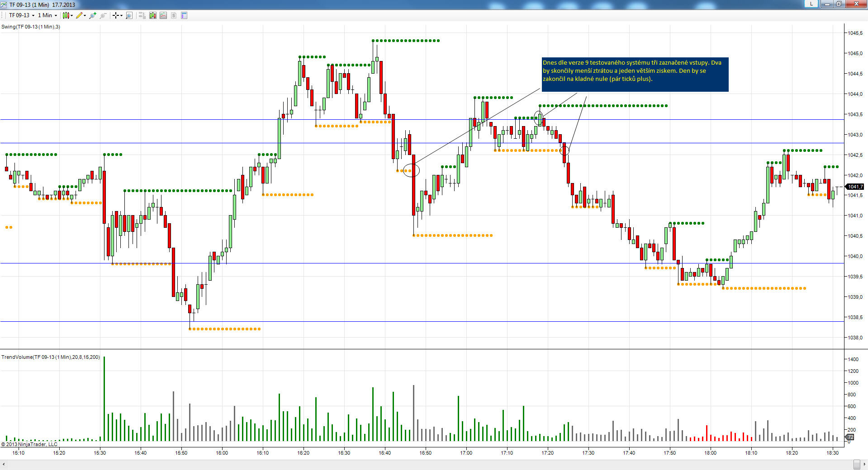This screenshot has height=470, width=868.
Task: Click the current price marker 1041,7
Action: pyautogui.click(x=855, y=187)
